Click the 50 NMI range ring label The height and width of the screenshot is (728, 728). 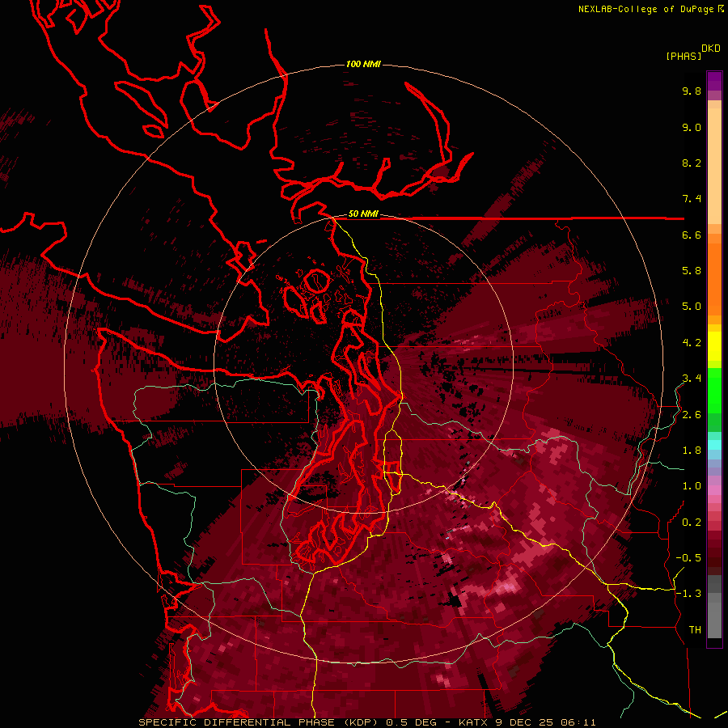(x=363, y=214)
